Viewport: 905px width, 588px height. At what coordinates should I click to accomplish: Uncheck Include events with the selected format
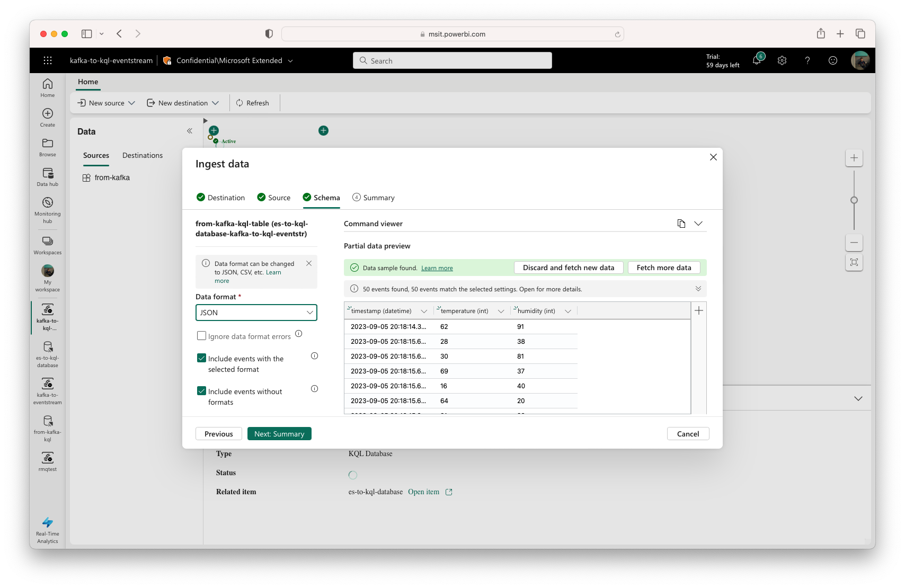tap(201, 358)
